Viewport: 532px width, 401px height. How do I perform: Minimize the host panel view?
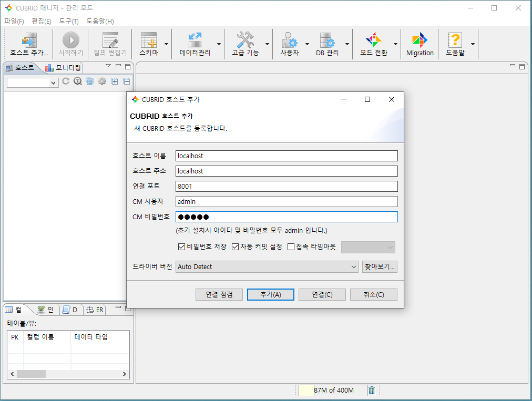(x=118, y=66)
